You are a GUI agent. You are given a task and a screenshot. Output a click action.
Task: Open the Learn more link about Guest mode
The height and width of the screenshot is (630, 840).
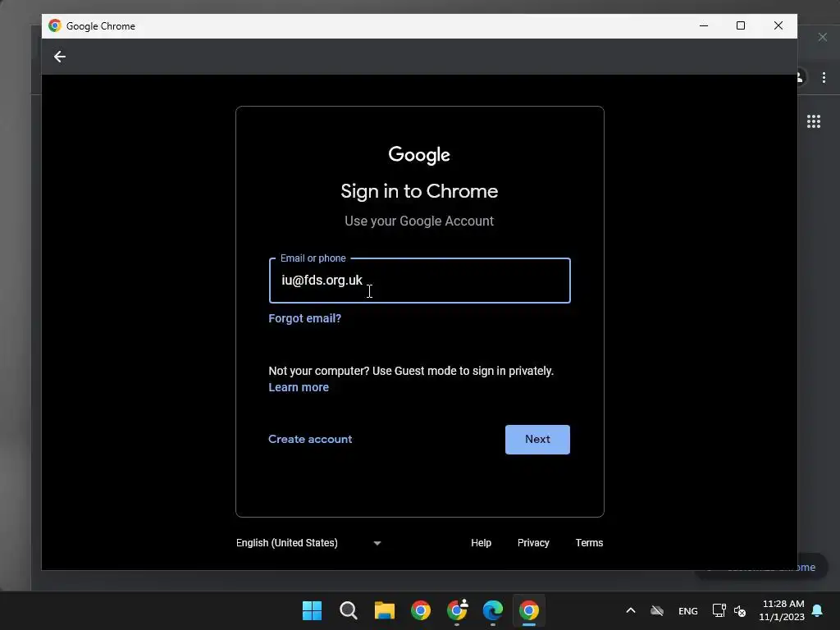coord(299,387)
